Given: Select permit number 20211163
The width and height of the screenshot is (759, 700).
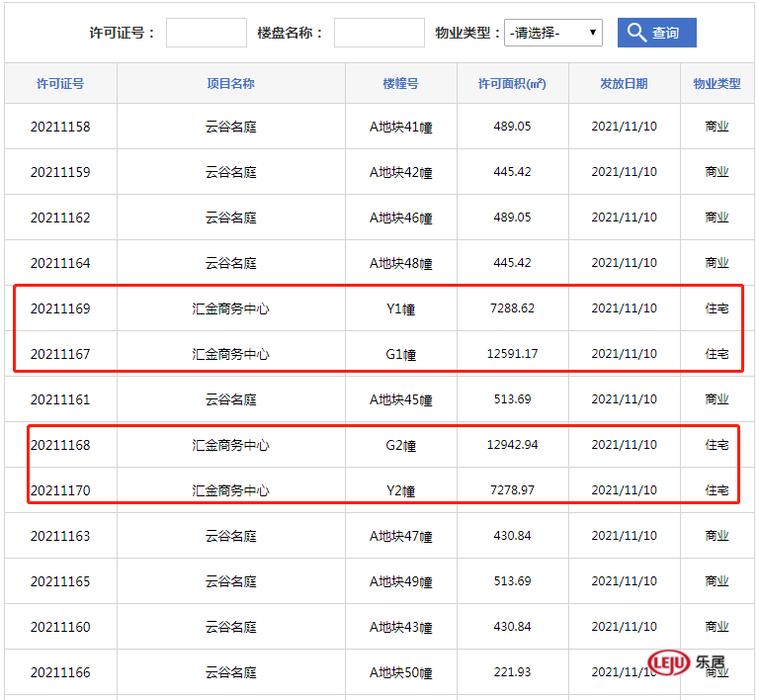Looking at the screenshot, I should (60, 536).
